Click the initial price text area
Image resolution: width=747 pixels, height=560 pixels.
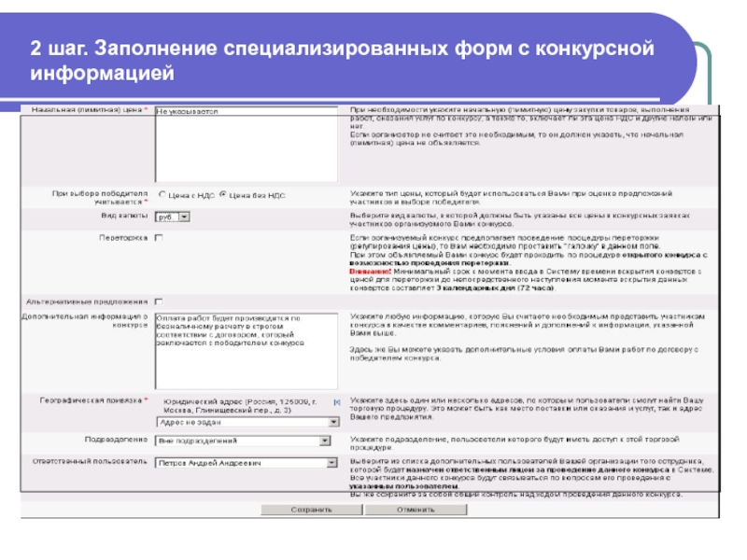click(x=247, y=144)
